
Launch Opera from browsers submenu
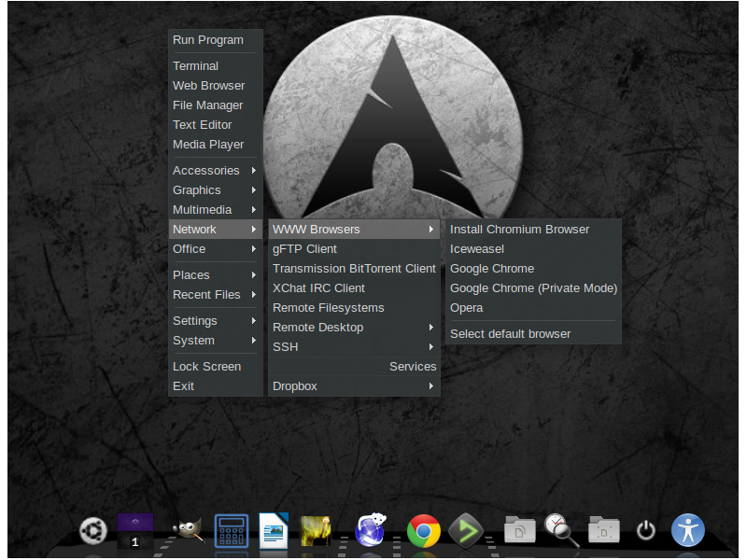pos(533,308)
